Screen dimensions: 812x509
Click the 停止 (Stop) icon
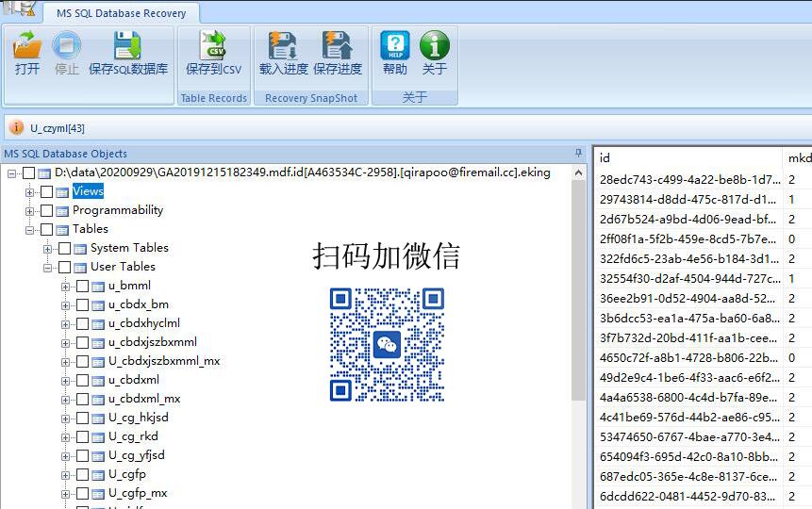[67, 45]
